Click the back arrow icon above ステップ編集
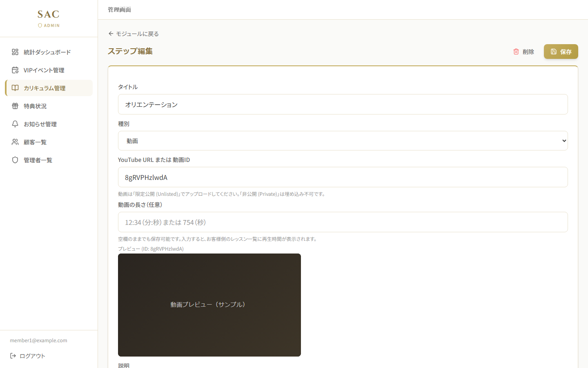The height and width of the screenshot is (368, 588). click(111, 34)
